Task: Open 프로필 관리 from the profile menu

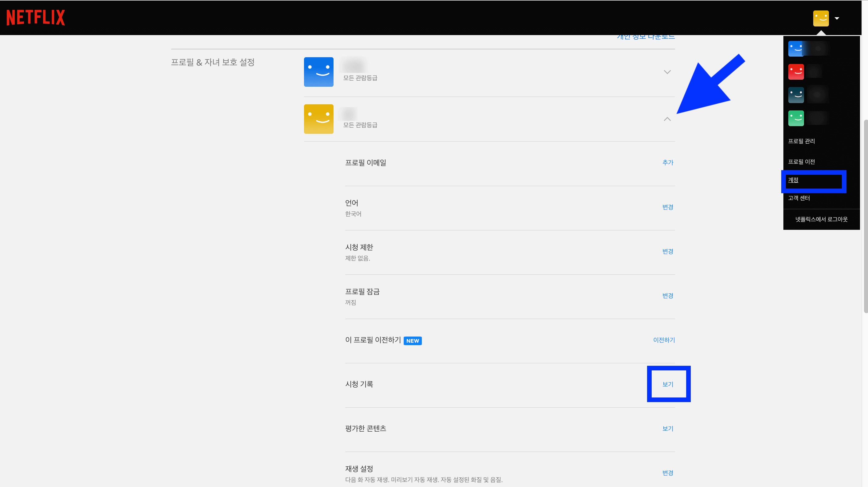Action: (801, 141)
